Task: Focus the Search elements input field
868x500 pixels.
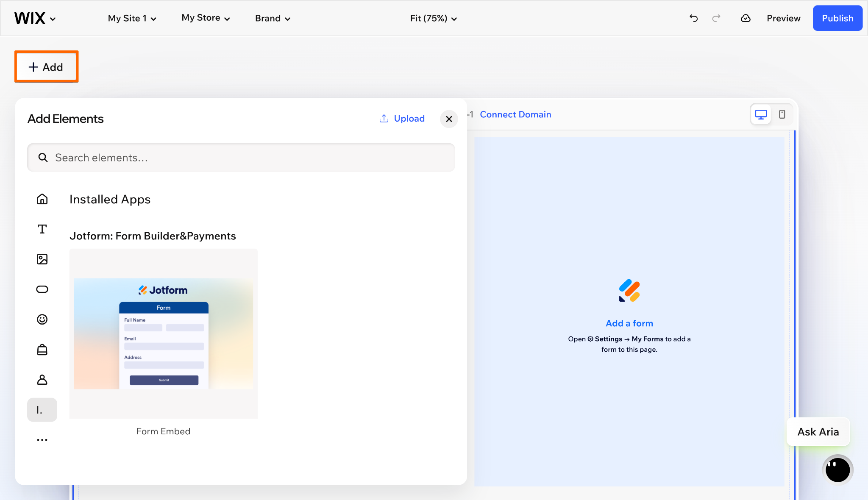Action: (241, 158)
